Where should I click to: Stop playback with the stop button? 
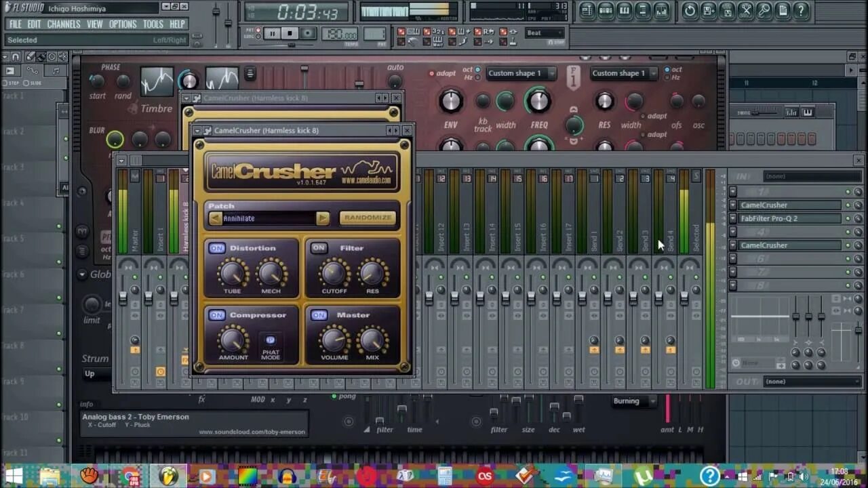click(290, 33)
